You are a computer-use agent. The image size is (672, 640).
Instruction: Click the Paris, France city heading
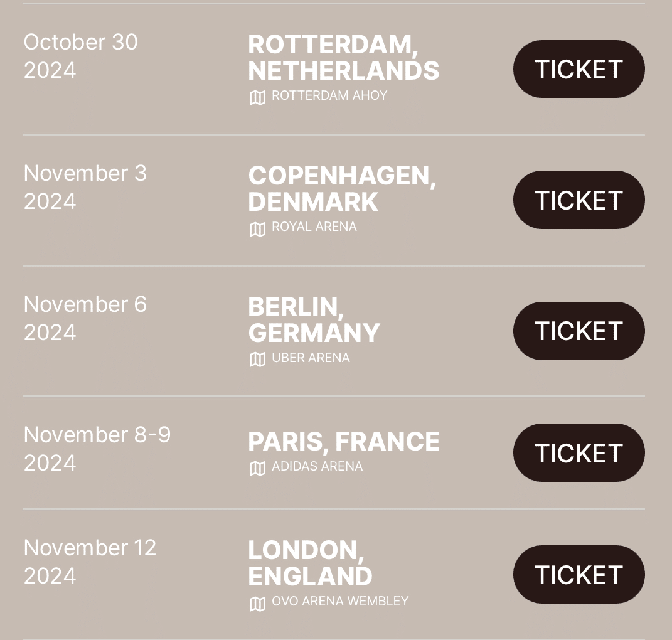click(x=344, y=441)
